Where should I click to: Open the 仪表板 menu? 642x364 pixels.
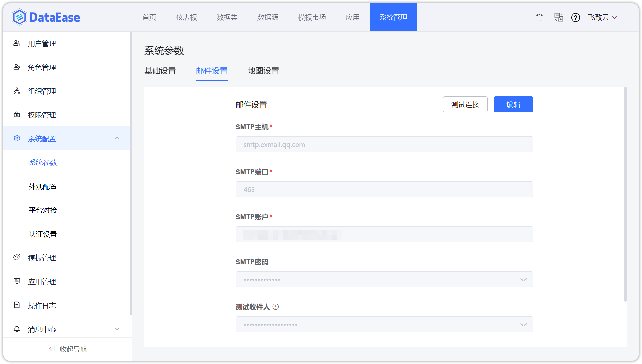click(x=187, y=17)
